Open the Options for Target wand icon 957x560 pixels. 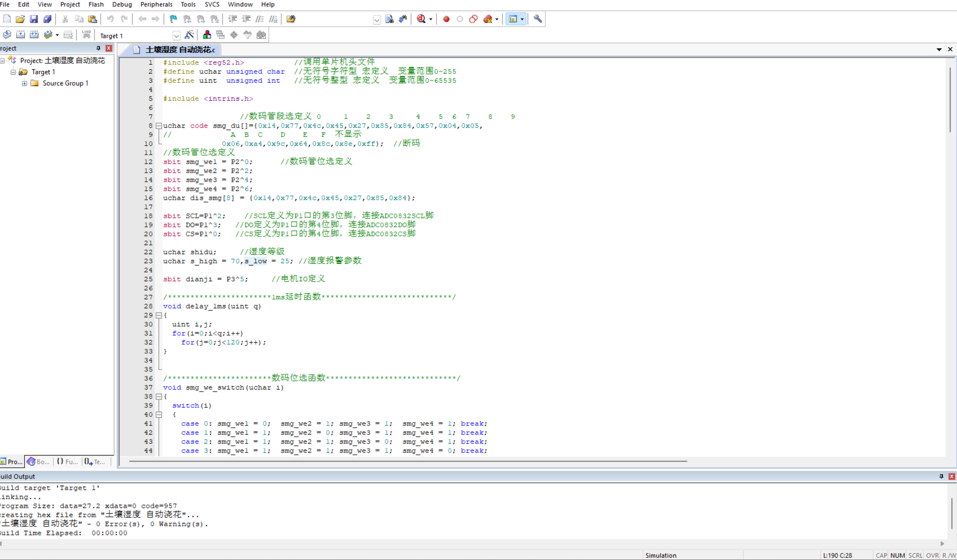coord(189,35)
